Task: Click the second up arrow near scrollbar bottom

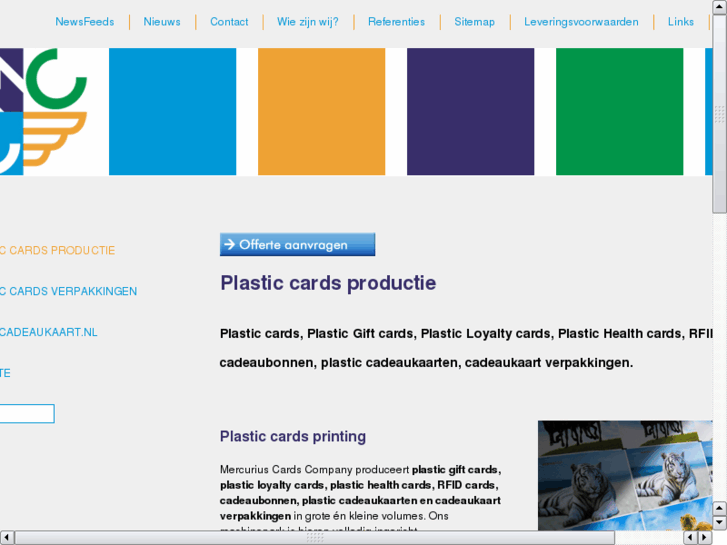Action: pos(720,508)
